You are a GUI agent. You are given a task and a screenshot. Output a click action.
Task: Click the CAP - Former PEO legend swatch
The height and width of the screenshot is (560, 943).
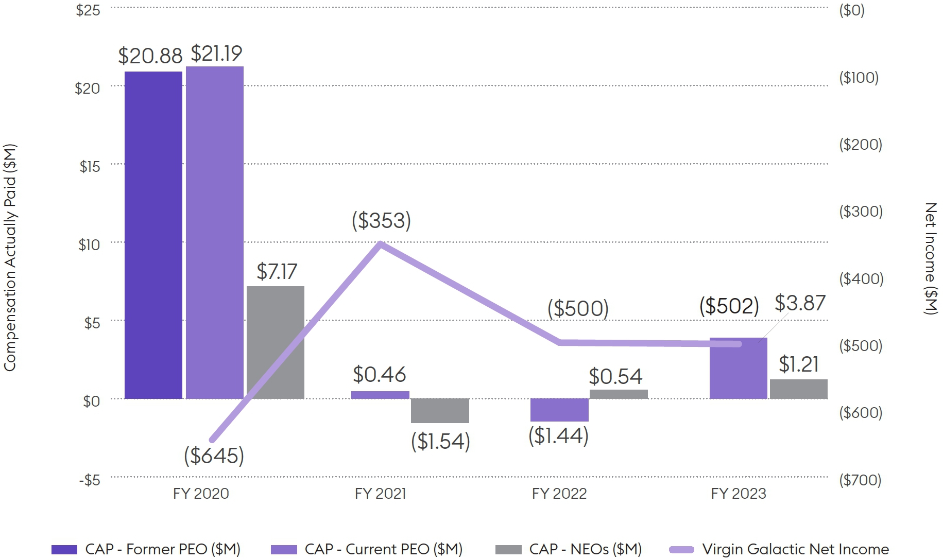[x=64, y=550]
